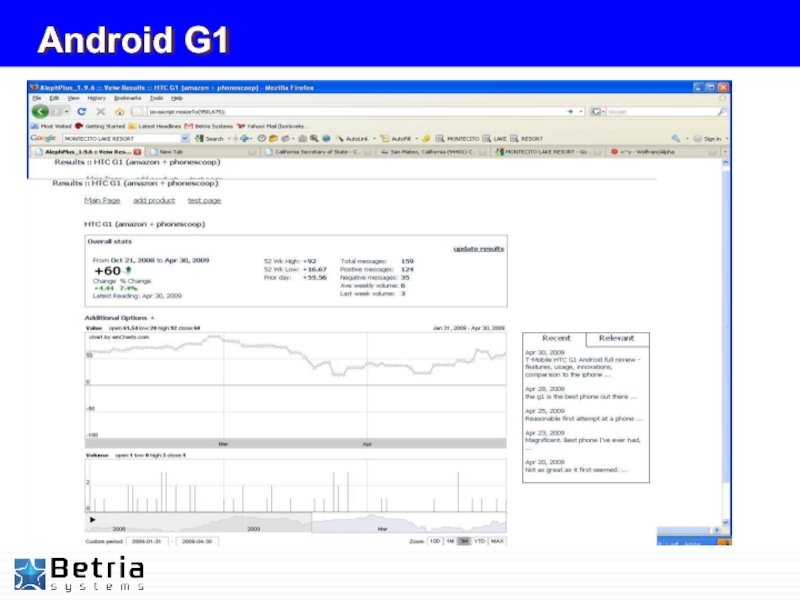Image resolution: width=800 pixels, height=600 pixels.
Task: Set chart zoom to 10D
Action: 435,541
